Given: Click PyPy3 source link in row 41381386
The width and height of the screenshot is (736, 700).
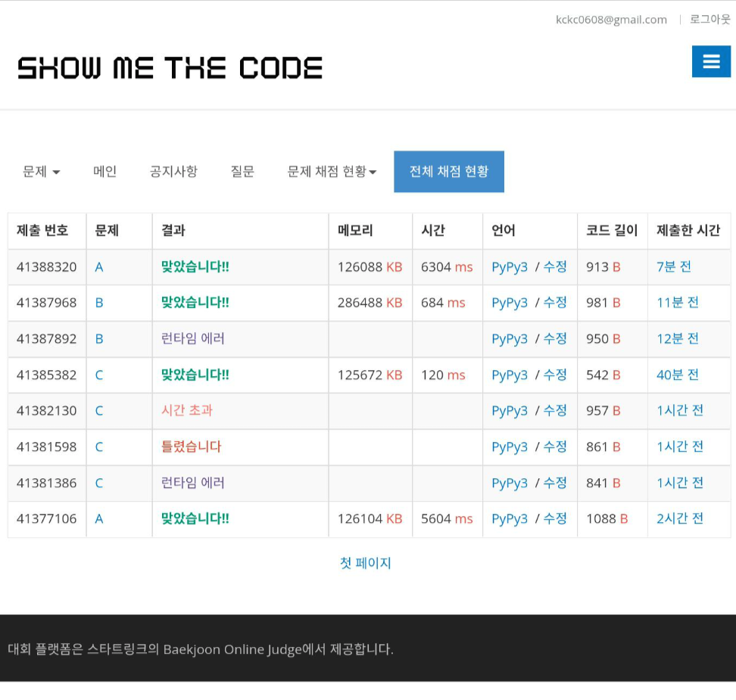Looking at the screenshot, I should click(x=510, y=483).
